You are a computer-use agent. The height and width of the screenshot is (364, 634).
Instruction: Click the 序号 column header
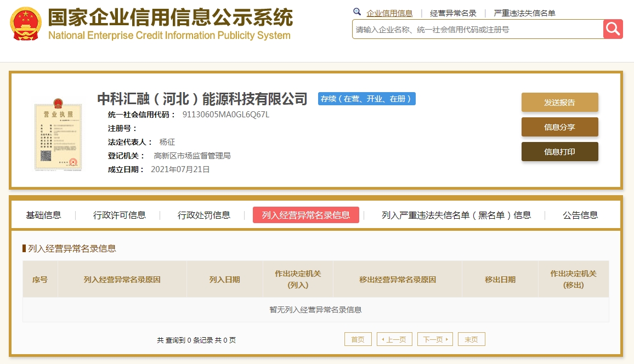40,279
